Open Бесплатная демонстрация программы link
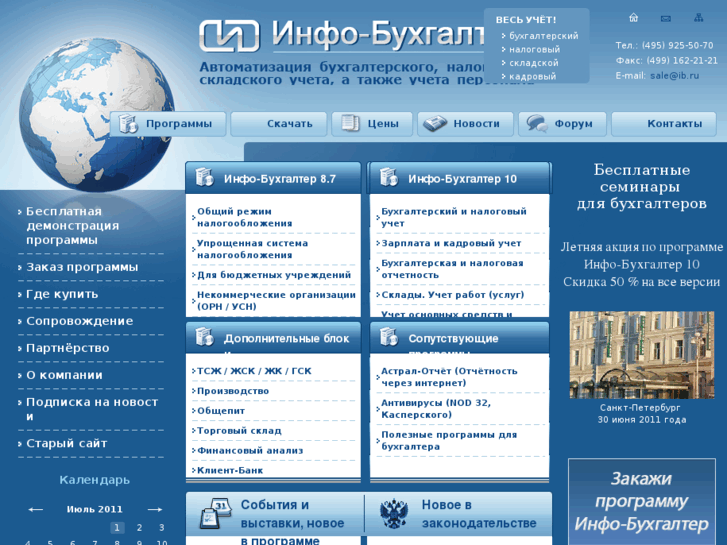727x545 pixels. coord(73,226)
